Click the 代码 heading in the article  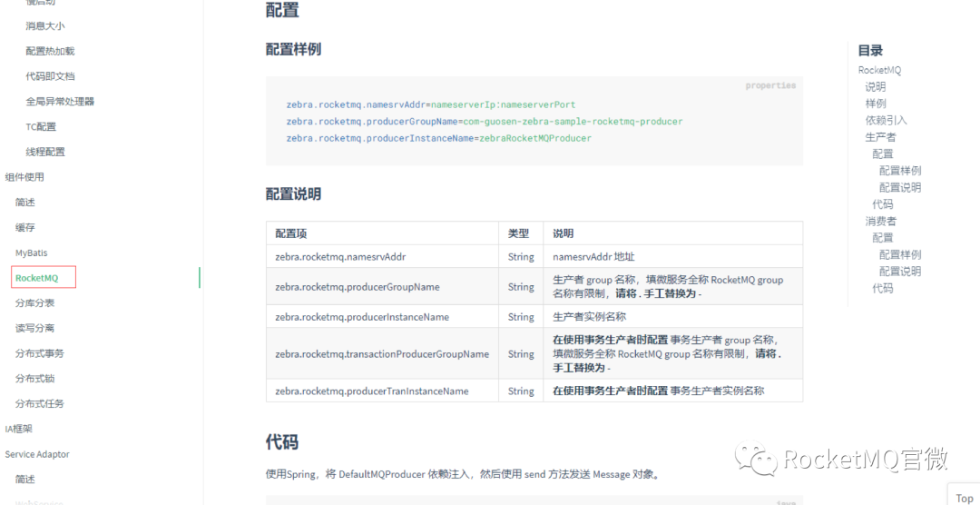coord(282,441)
